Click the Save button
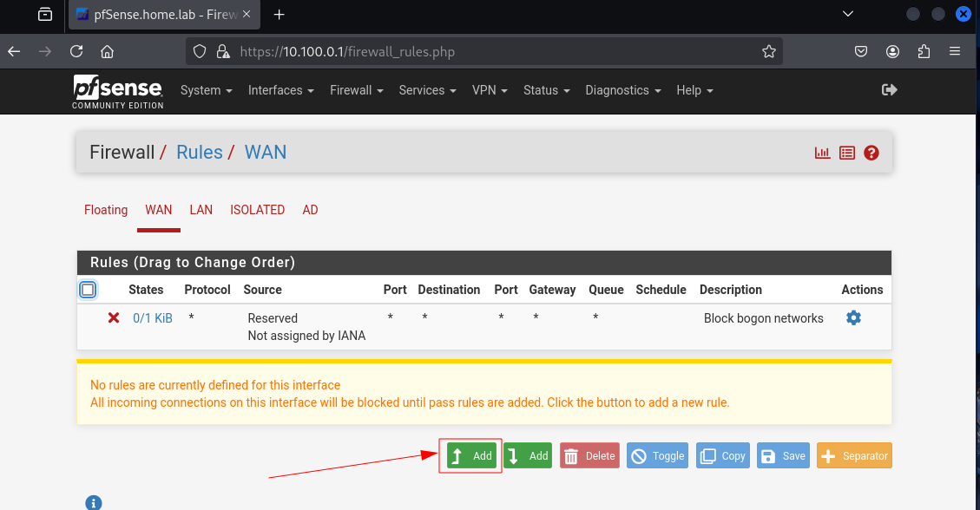Viewport: 980px width, 510px height. 783,455
